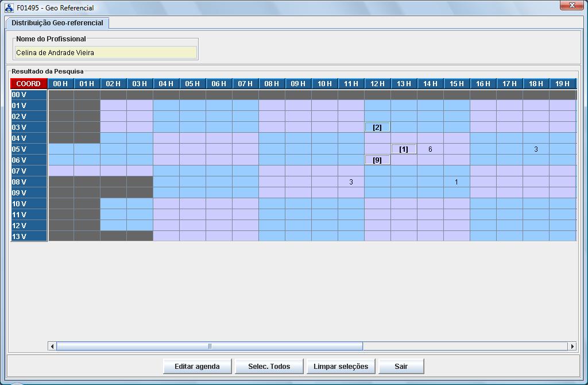The image size is (588, 385).
Task: Select the cell at 08 V, 15 H
Action: coord(457,182)
